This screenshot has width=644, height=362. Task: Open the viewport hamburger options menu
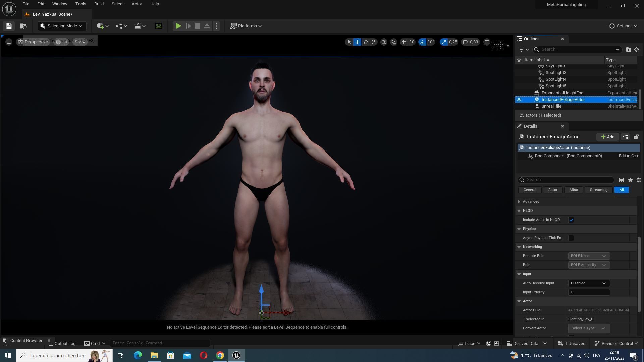pyautogui.click(x=9, y=42)
